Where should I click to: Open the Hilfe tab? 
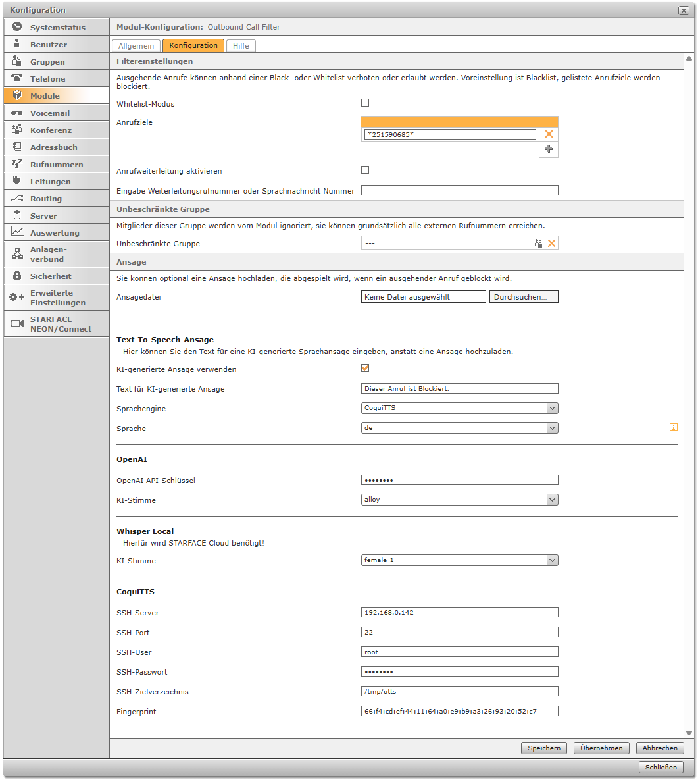click(241, 46)
